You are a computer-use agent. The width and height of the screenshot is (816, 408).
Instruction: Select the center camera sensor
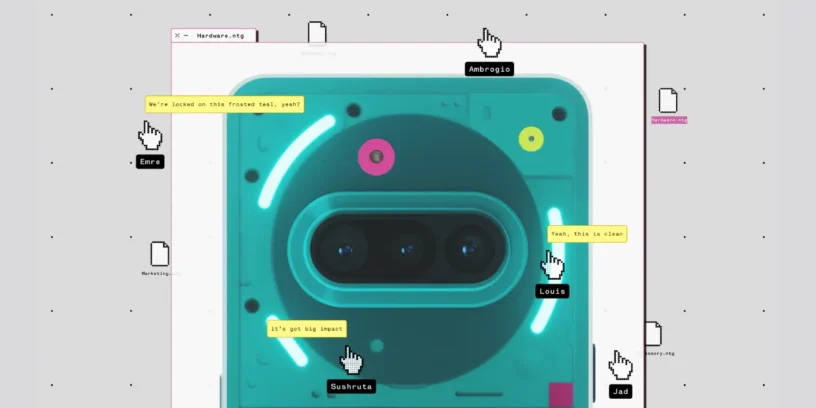407,250
